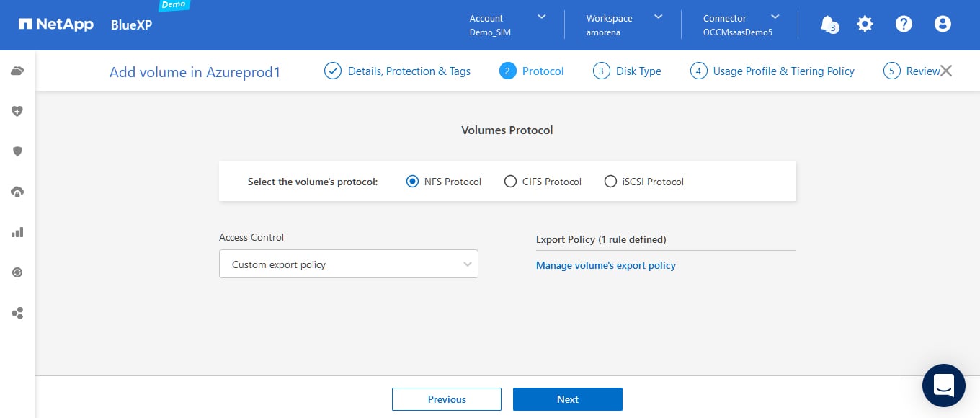Jump to the Disk Type step
Viewport: 980px width, 418px height.
[627, 71]
